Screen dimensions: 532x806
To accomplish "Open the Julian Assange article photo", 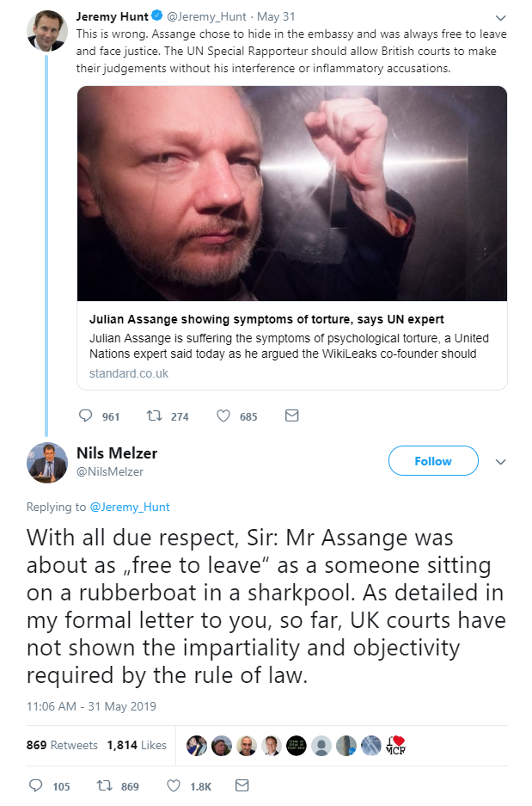I will click(x=291, y=194).
